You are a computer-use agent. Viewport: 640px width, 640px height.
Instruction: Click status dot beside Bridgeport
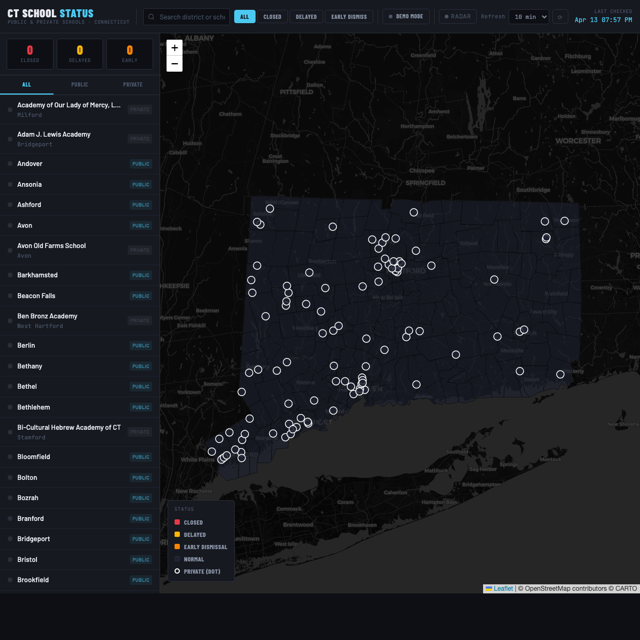pyautogui.click(x=10, y=539)
